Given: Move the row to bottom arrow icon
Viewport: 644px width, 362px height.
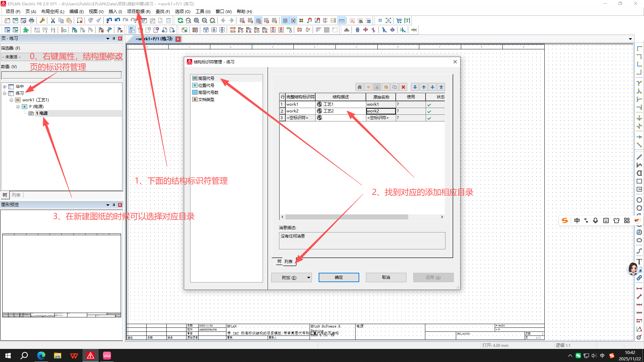Looking at the screenshot, I should pyautogui.click(x=441, y=87).
